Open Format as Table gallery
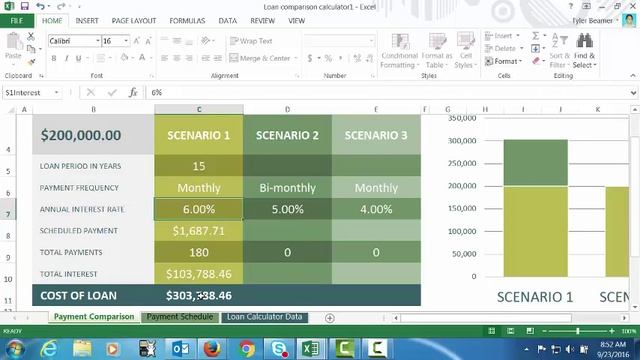640x360 pixels. [437, 51]
